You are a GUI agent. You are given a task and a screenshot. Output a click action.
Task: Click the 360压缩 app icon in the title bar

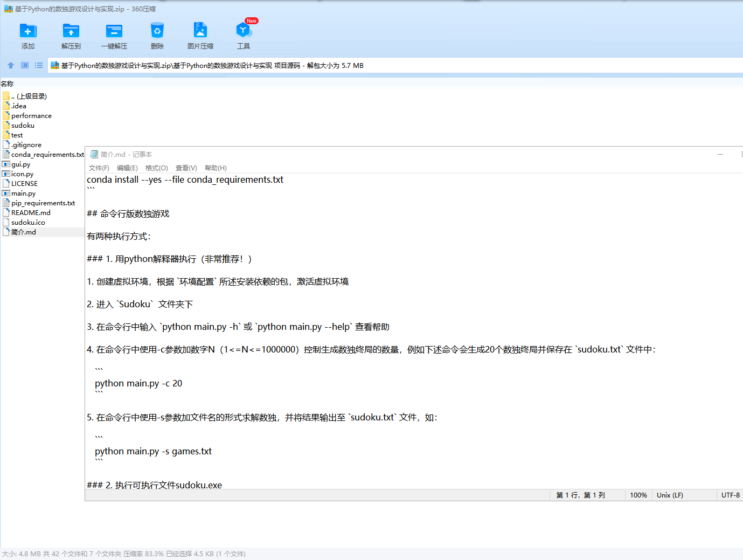click(8, 9)
